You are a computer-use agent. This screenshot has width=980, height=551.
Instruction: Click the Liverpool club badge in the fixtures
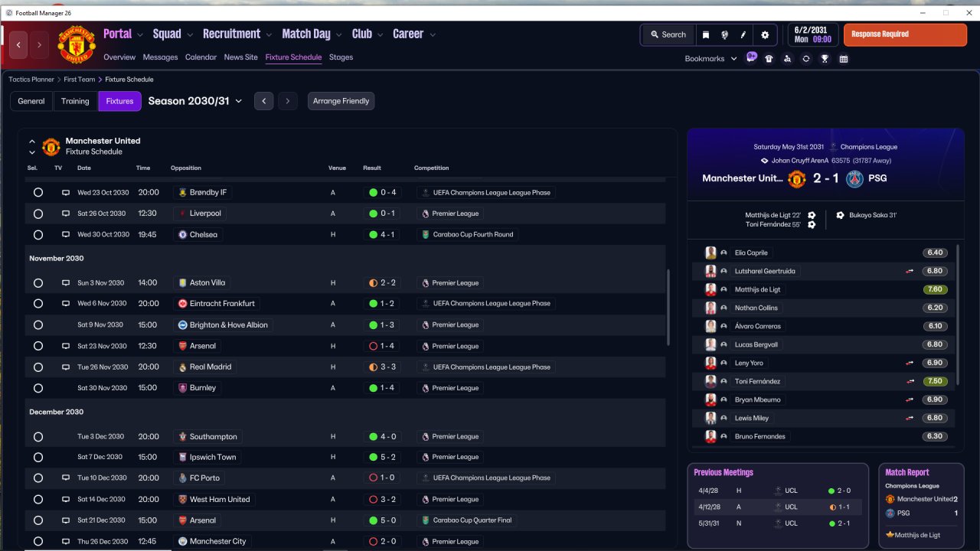pos(182,214)
